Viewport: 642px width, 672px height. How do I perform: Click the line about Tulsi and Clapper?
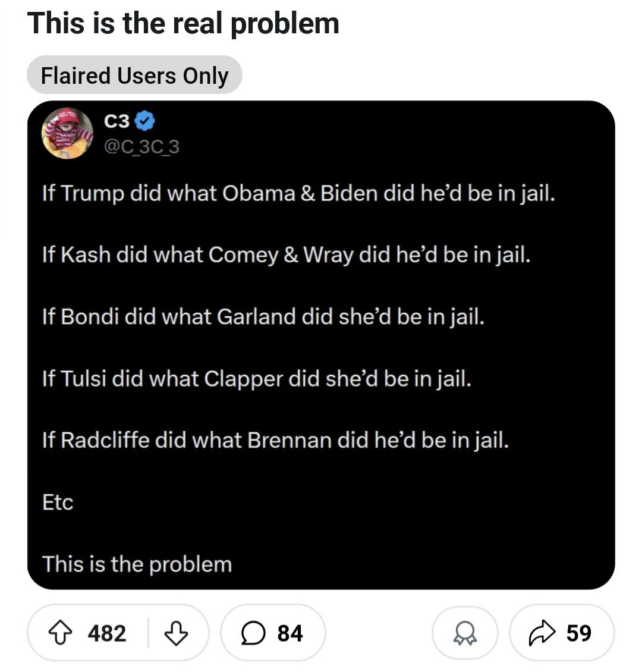pos(257,378)
